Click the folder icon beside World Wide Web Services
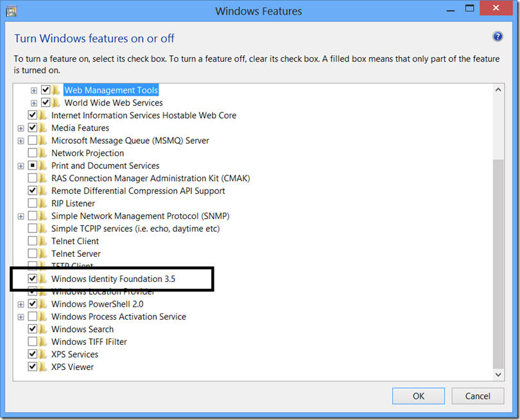Viewport: 520px width, 420px height. pyautogui.click(x=56, y=103)
